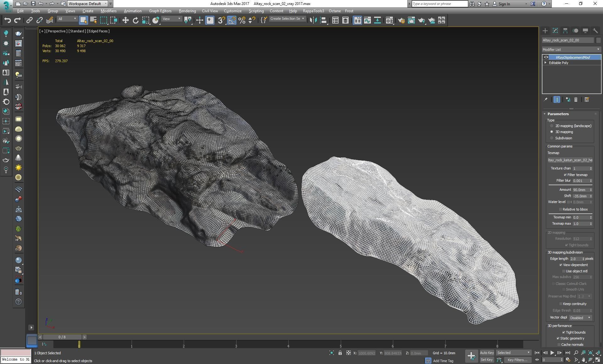Image resolution: width=603 pixels, height=364 pixels.
Task: Open the Rendering menu
Action: 187,11
